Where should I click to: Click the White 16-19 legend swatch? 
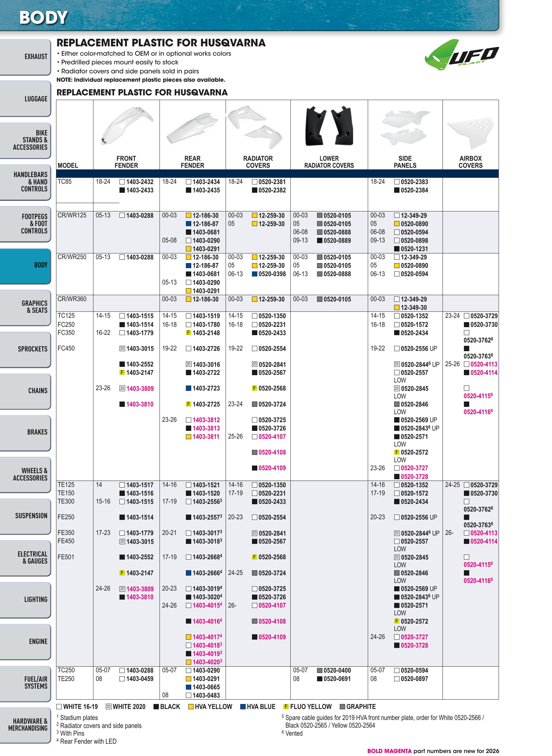59,707
